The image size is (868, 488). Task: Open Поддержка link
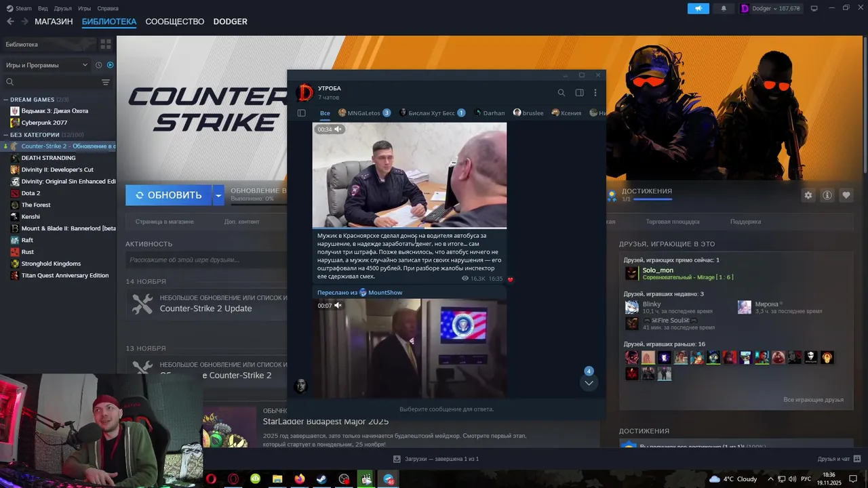(x=745, y=222)
